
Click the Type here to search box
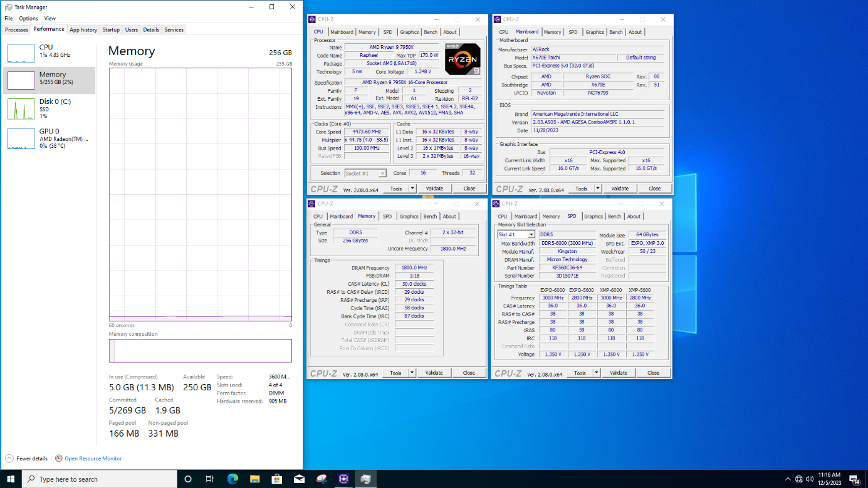100,479
